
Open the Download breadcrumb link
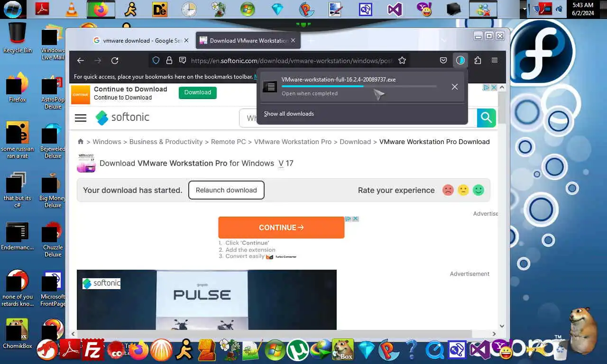coord(355,142)
